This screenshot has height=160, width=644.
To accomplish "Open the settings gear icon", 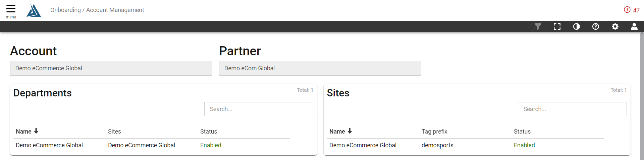I will [x=615, y=26].
